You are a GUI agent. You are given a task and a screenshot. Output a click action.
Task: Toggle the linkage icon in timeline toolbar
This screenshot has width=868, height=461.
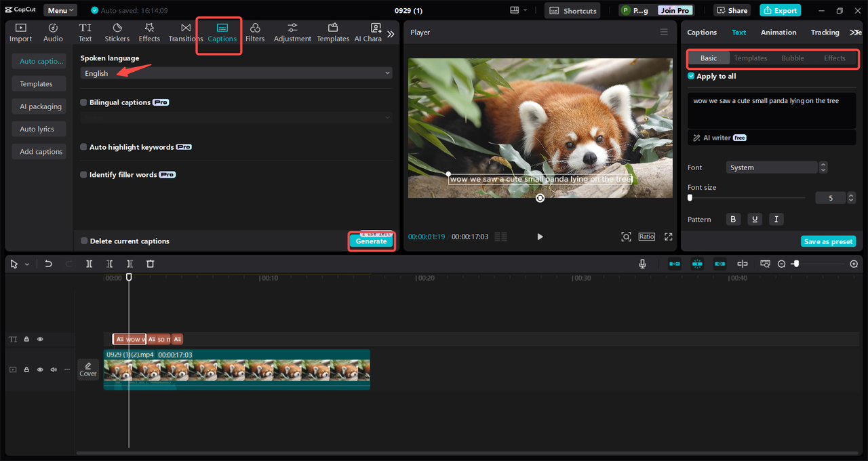(720, 264)
